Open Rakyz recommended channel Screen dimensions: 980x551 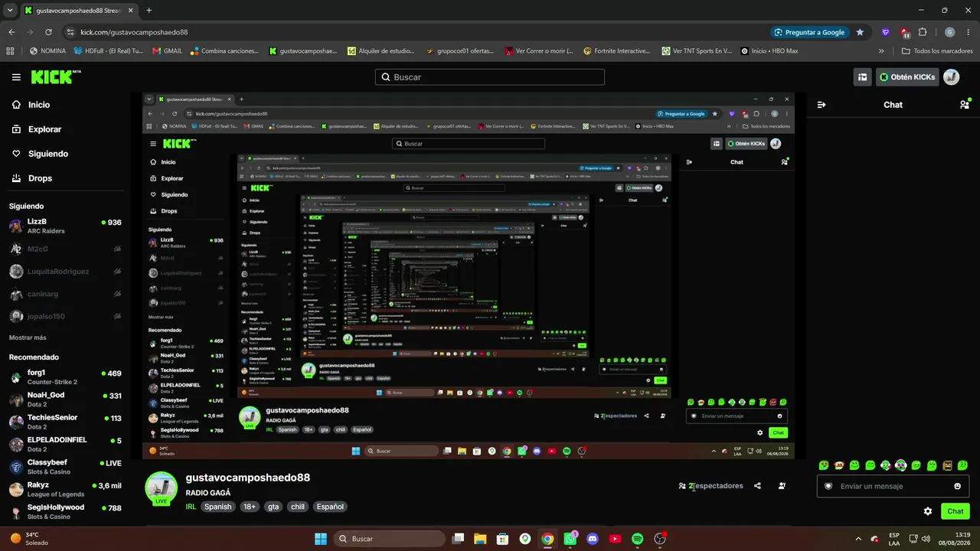click(65, 490)
